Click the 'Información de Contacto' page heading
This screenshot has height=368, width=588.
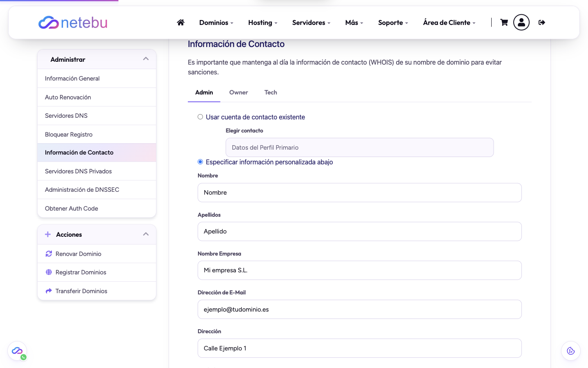pos(236,44)
